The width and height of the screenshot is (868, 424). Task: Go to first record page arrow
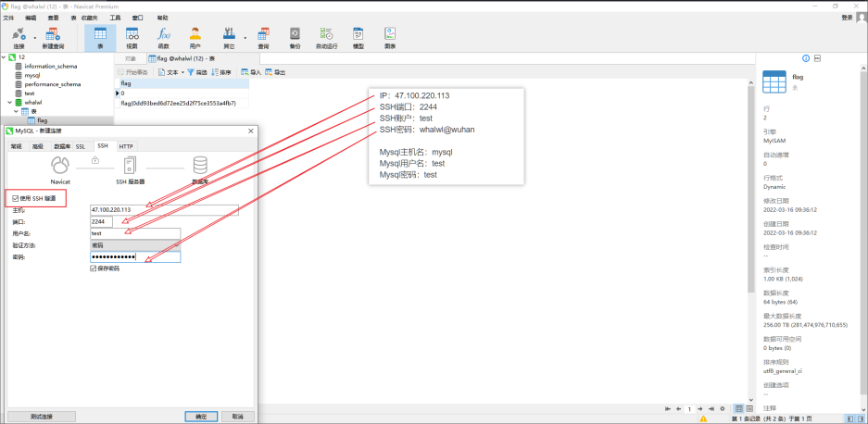(x=668, y=408)
